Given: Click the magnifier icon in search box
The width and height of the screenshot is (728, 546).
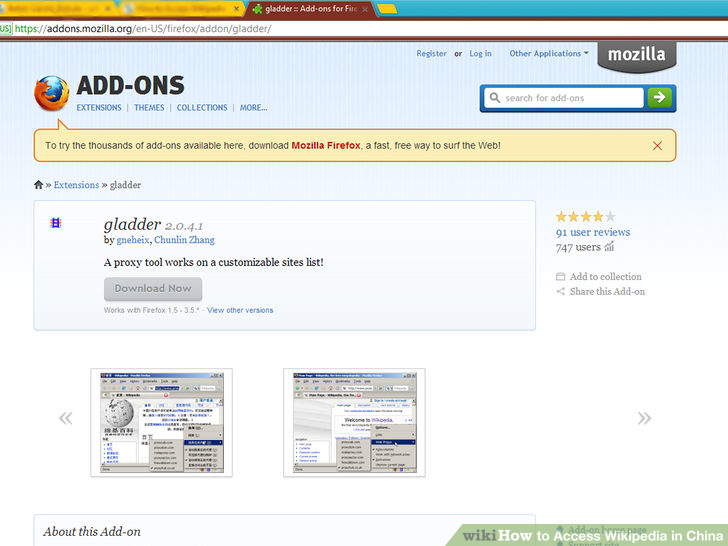Looking at the screenshot, I should coord(494,98).
